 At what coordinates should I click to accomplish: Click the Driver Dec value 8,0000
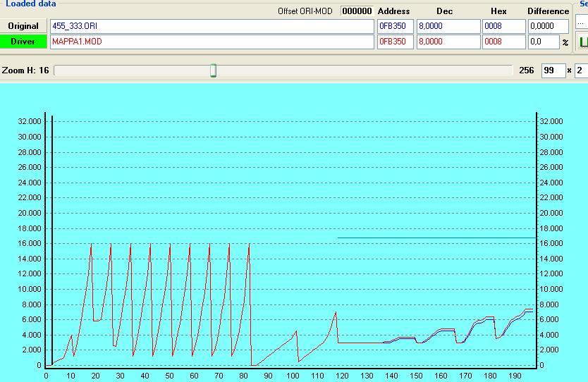pyautogui.click(x=448, y=42)
